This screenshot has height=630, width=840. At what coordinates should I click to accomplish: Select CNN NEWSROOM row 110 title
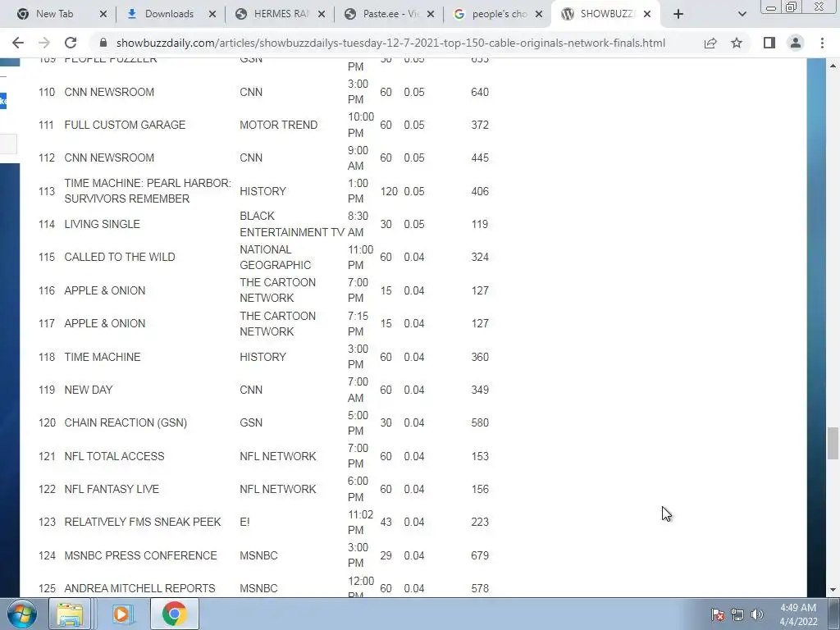click(x=109, y=92)
